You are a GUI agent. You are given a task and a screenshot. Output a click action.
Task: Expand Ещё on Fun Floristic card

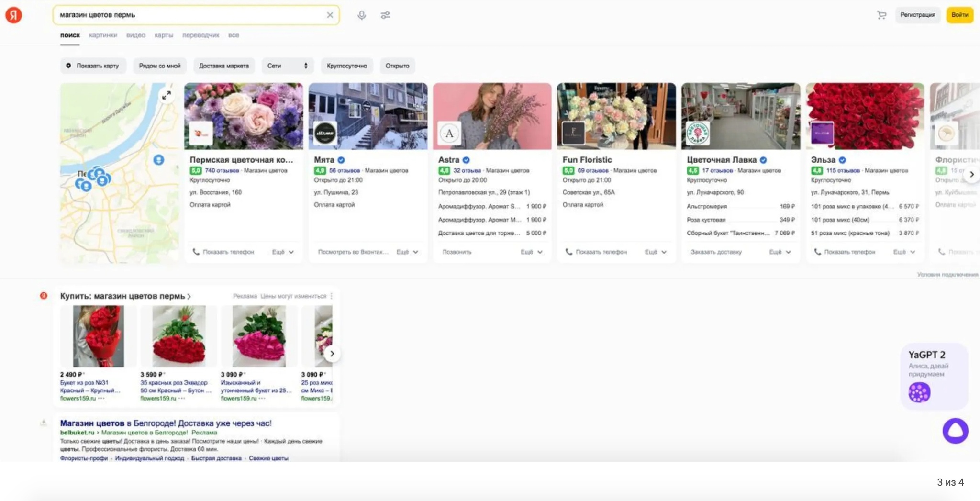tap(656, 252)
